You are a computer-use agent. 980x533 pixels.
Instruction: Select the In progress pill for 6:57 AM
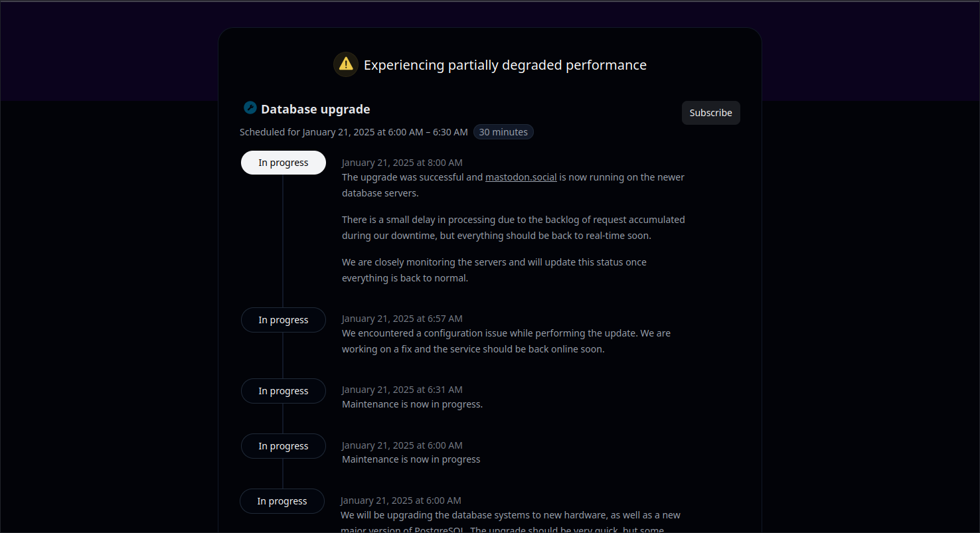(284, 320)
